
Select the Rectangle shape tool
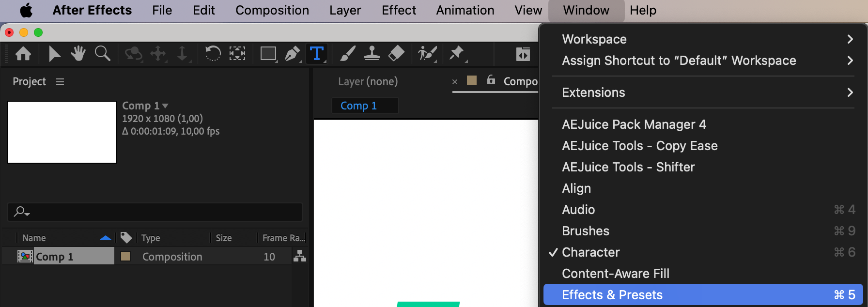(268, 53)
